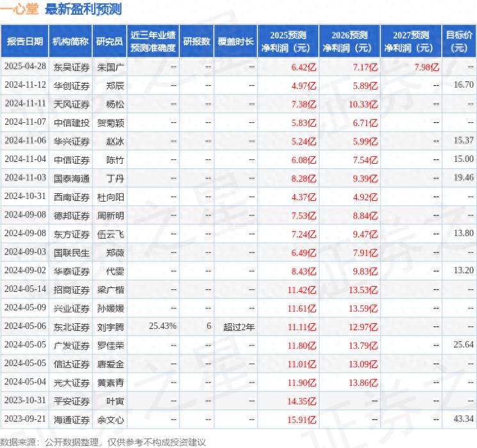
Task: Select institution 中信证券
Action: [72, 160]
